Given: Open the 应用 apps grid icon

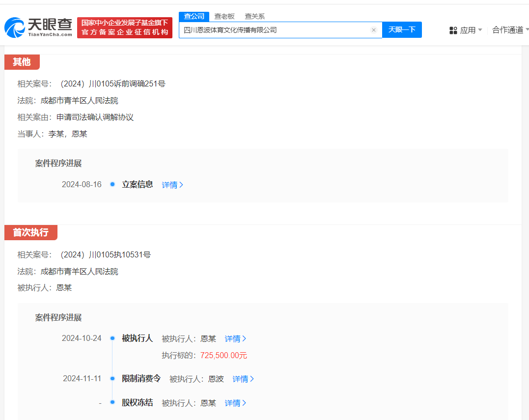Looking at the screenshot, I should tap(453, 30).
